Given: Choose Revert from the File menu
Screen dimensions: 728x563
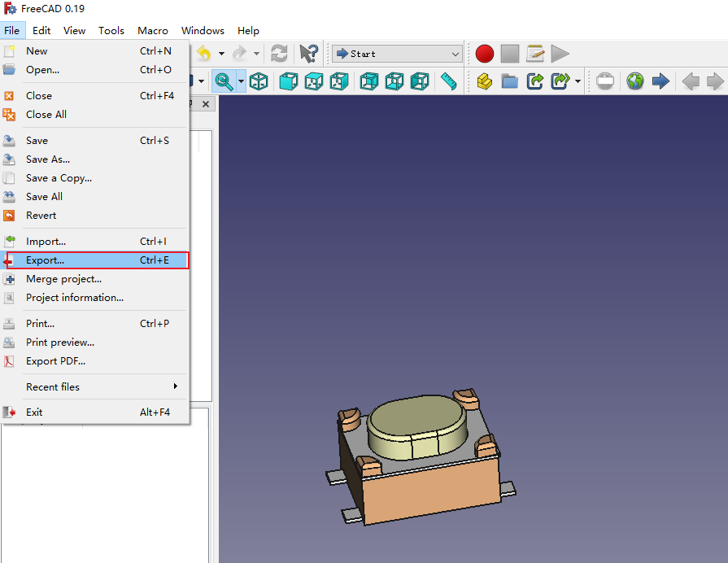Looking at the screenshot, I should 94,216.
